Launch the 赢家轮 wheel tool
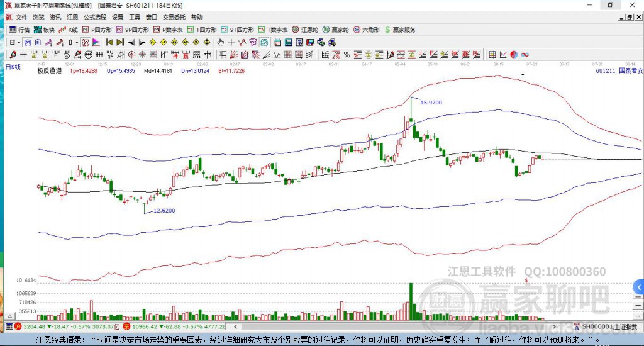This screenshot has width=644, height=346. (336, 30)
